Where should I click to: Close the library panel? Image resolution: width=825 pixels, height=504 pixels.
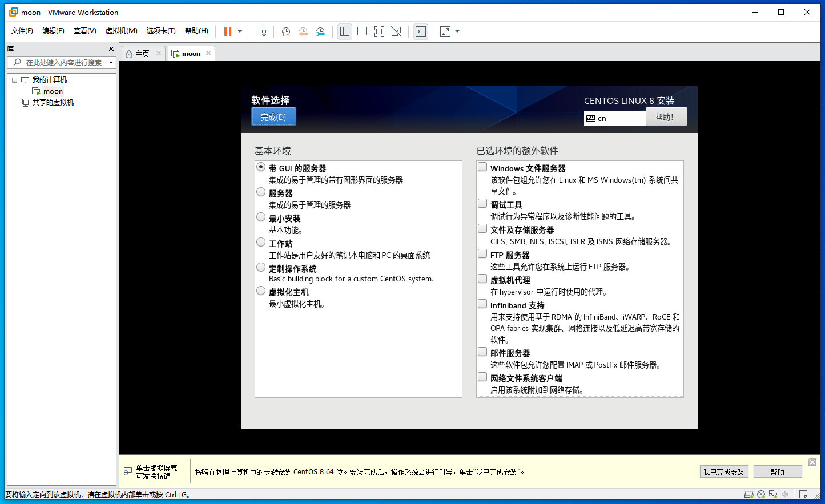[x=111, y=49]
